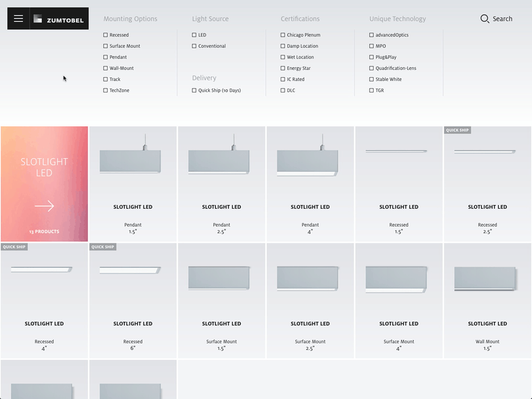The width and height of the screenshot is (532, 399).
Task: Select the pink SLOTLIGHT LED gradient tile
Action: [x=45, y=183]
